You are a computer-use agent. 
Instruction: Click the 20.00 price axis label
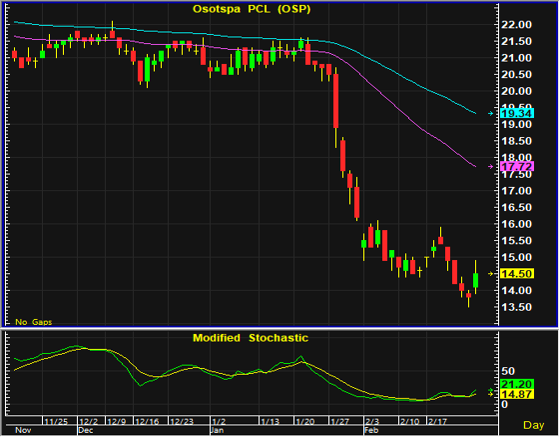point(516,91)
